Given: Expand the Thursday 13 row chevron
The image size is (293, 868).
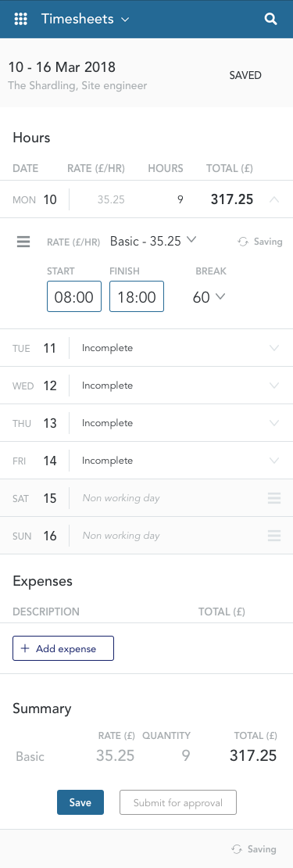Looking at the screenshot, I should click(273, 423).
